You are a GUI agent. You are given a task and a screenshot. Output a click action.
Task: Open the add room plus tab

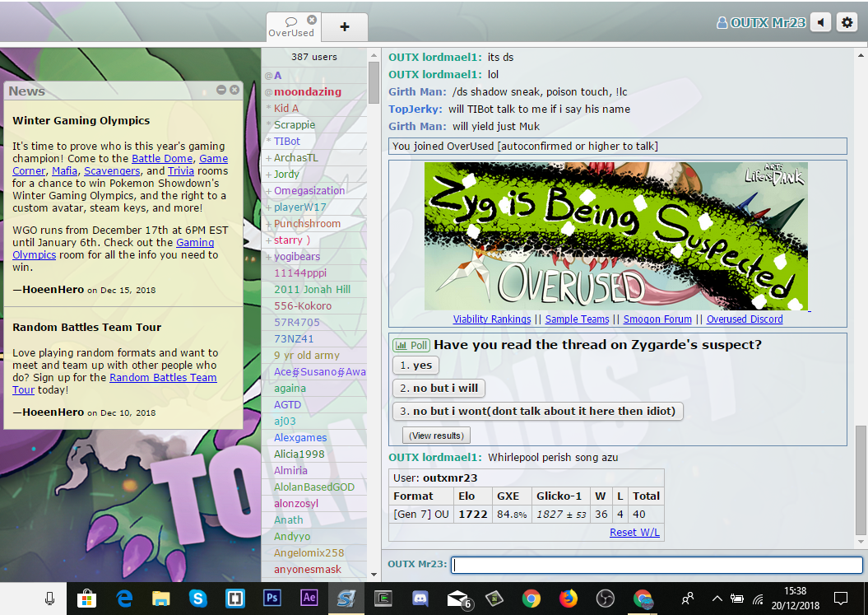point(345,26)
